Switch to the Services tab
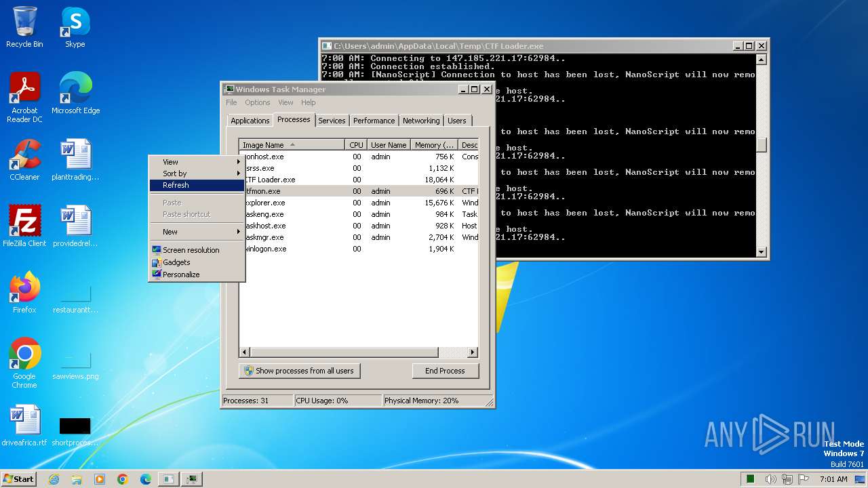The height and width of the screenshot is (488, 868). click(x=332, y=121)
